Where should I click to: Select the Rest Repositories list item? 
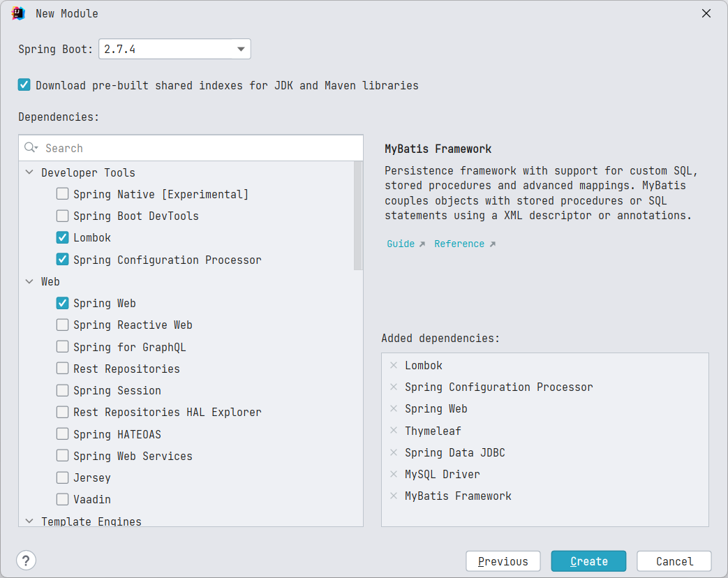pyautogui.click(x=126, y=369)
